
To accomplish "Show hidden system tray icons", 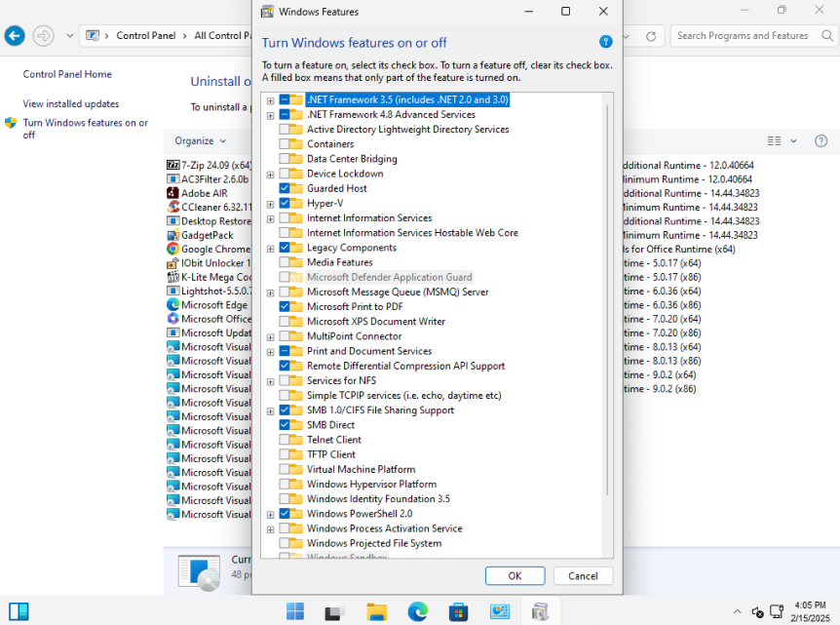I will coord(737,611).
